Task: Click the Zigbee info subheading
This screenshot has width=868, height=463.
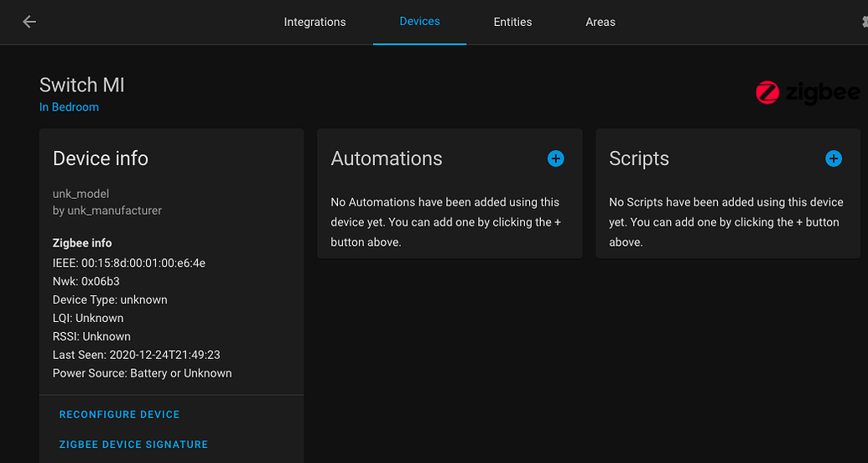Action: pos(82,243)
